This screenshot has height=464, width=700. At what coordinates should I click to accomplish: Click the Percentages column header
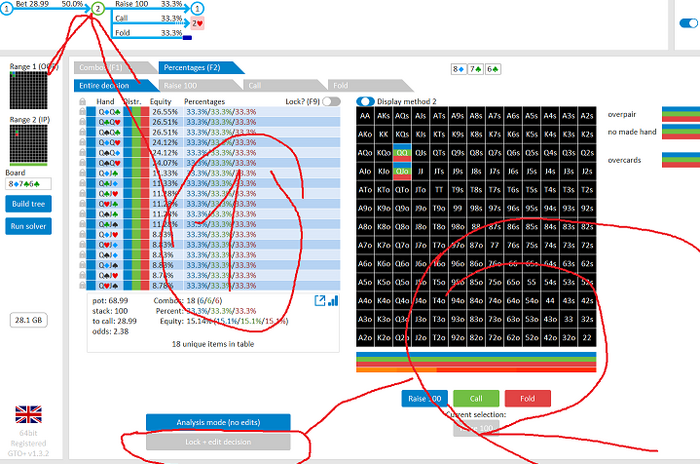point(204,101)
